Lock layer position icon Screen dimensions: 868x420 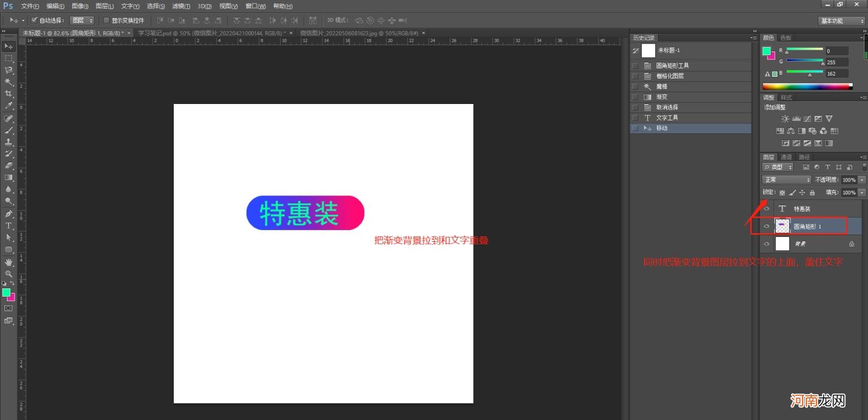coord(802,193)
